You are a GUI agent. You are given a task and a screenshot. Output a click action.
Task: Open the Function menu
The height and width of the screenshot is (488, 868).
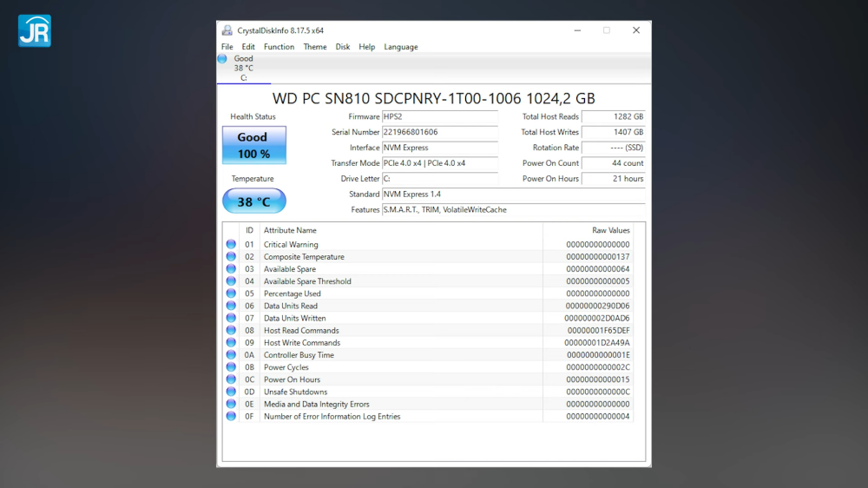(279, 47)
